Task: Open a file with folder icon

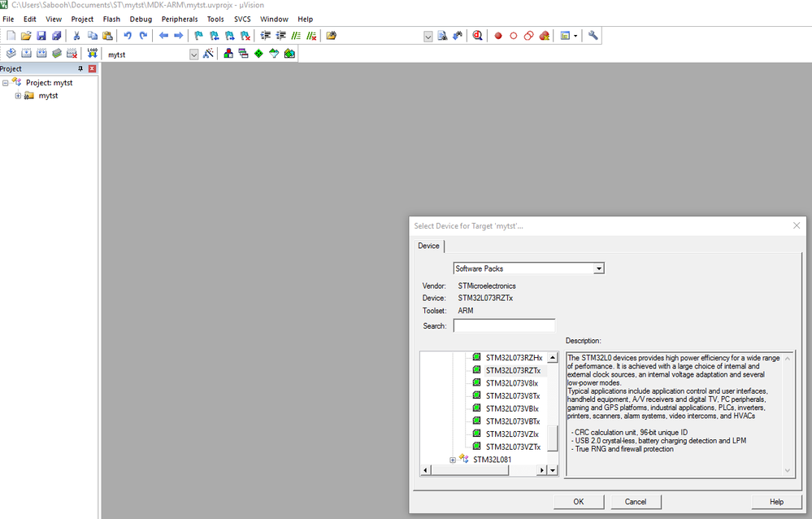Action: click(x=26, y=36)
